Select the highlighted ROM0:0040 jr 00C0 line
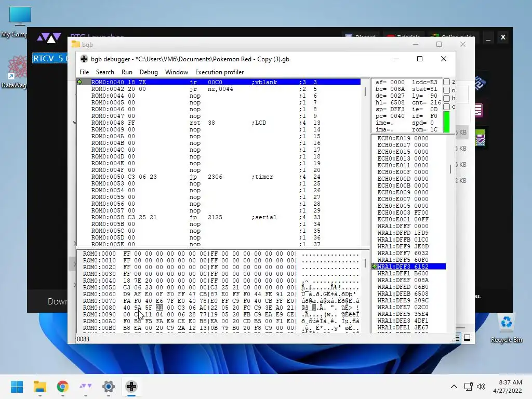 click(x=219, y=82)
